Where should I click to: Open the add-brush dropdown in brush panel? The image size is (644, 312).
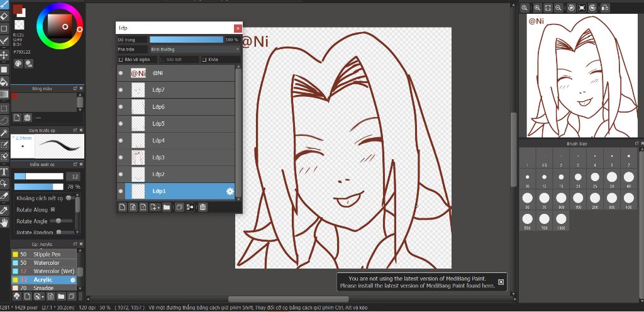coord(43,296)
